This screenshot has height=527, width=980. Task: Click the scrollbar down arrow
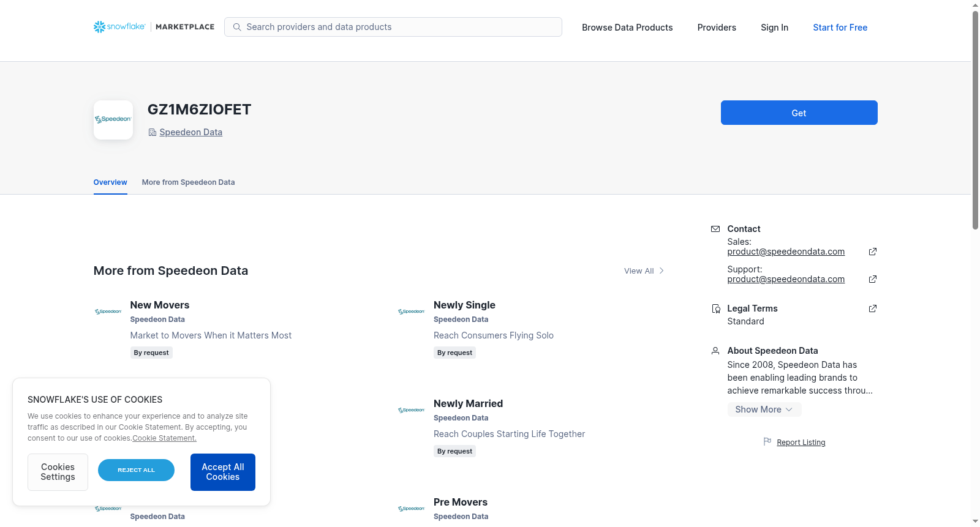[x=975, y=521]
